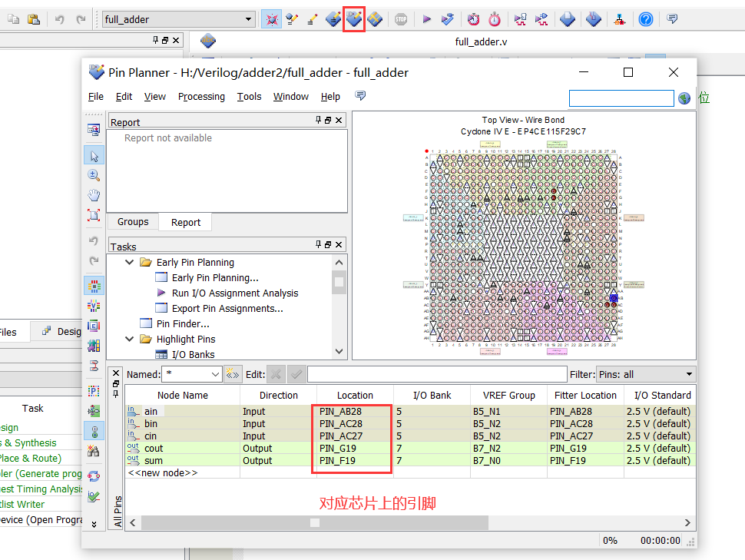Open the Filter Pins: all dropdown
Viewport: 745px width, 560px height.
click(x=646, y=375)
